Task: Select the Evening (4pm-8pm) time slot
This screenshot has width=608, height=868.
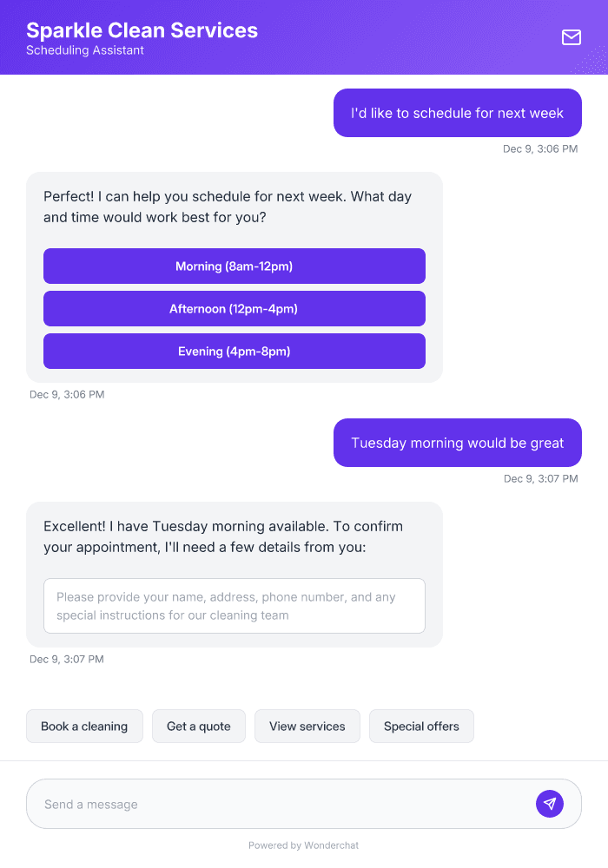Action: point(234,351)
